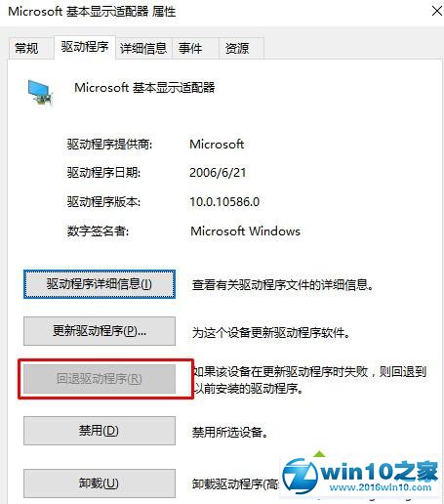This screenshot has width=444, height=504.
Task: Click the Microsoft 基本显示适配器 device name
Action: click(x=144, y=87)
